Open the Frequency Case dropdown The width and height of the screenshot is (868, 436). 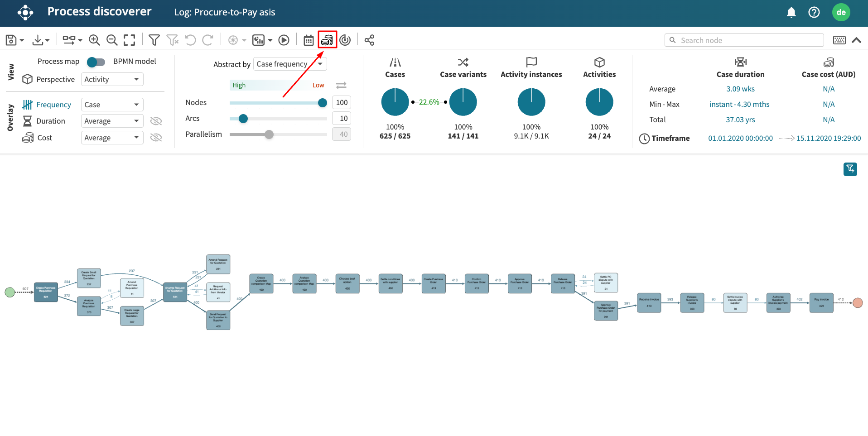[112, 105]
